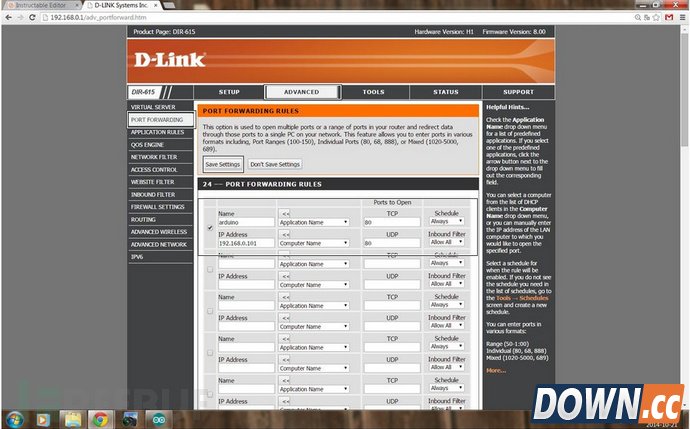This screenshot has width=690, height=429.
Task: Click the browser back arrow
Action: tap(8, 18)
